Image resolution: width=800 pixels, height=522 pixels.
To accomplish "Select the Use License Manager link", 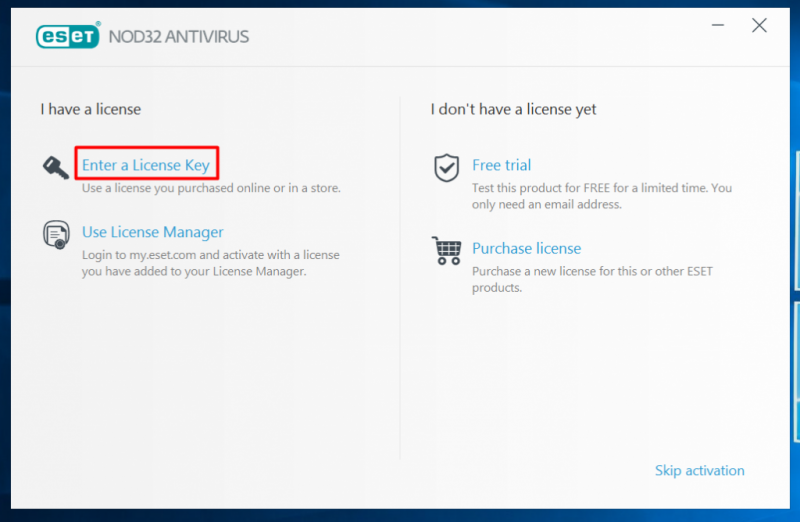I will click(x=152, y=232).
